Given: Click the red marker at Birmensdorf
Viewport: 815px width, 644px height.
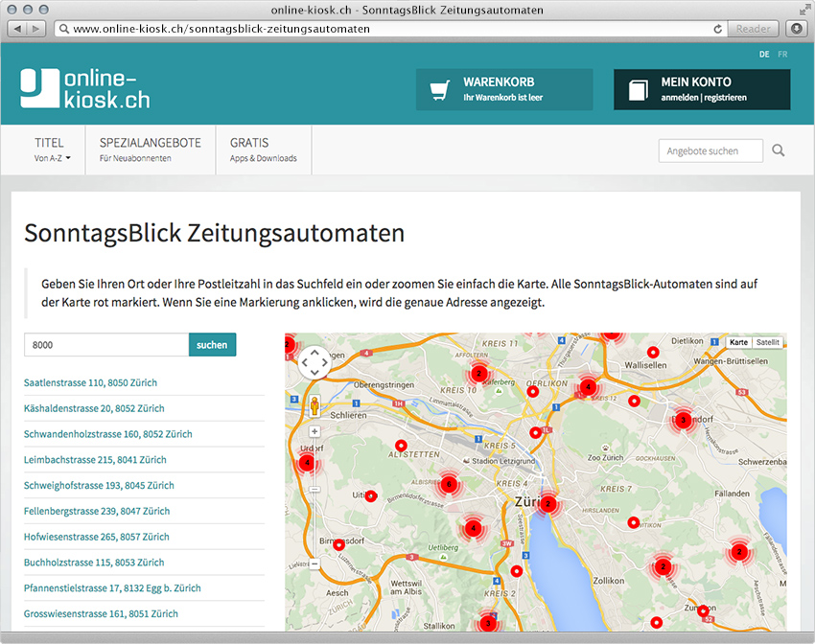Looking at the screenshot, I should (x=338, y=544).
